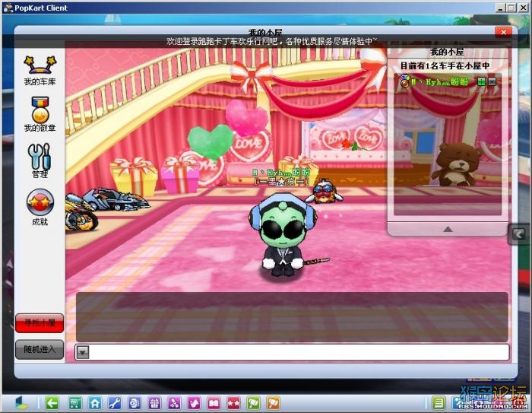Open the blue wrench icon in bottom toolbar

point(115,403)
